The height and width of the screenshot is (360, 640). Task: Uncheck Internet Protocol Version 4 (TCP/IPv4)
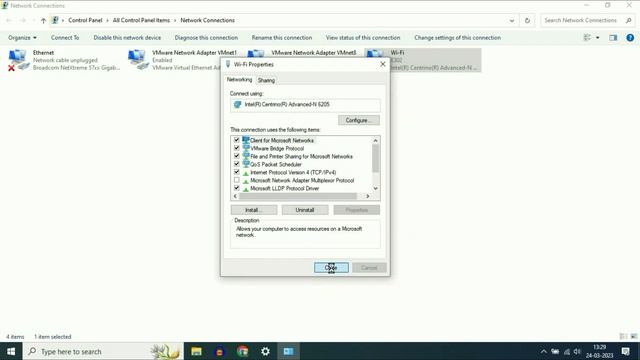(237, 172)
